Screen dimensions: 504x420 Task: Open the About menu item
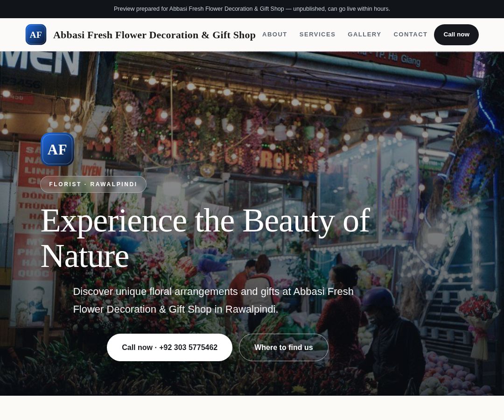click(x=274, y=35)
